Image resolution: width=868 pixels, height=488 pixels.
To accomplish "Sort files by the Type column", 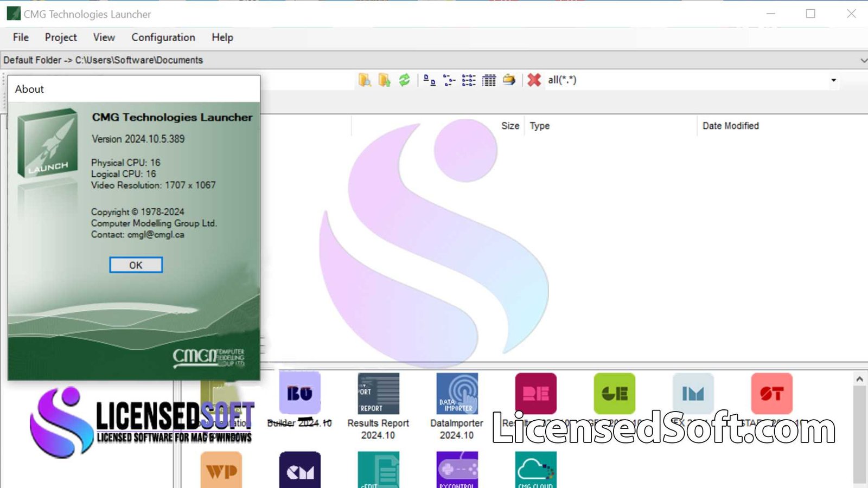I will click(x=540, y=126).
